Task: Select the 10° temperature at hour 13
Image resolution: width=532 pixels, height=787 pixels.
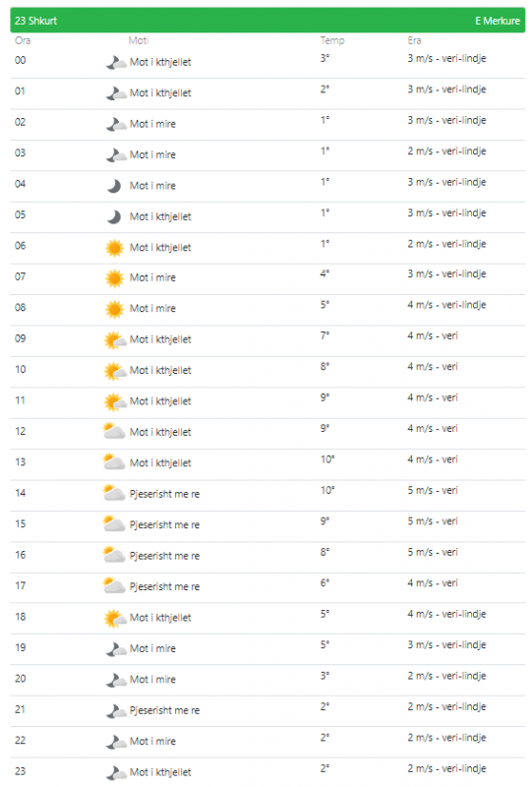Action: coord(327,459)
